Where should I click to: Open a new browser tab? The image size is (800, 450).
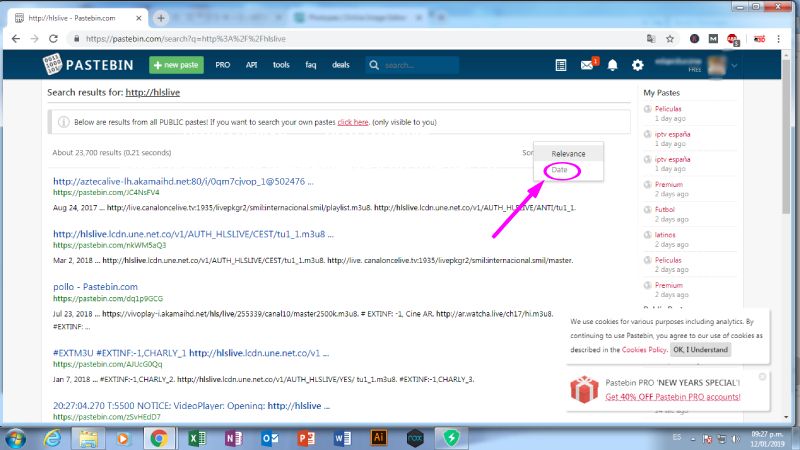(161, 18)
